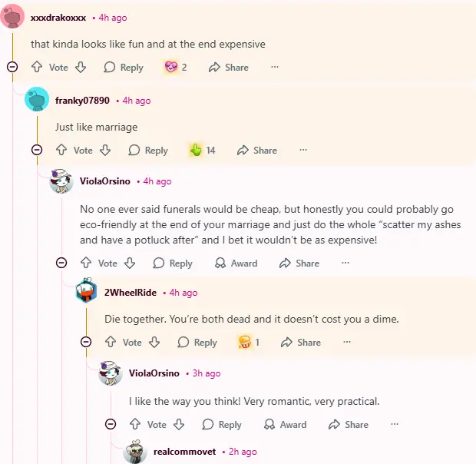Upvote 2WheelRide's "Die together" comment

point(111,343)
